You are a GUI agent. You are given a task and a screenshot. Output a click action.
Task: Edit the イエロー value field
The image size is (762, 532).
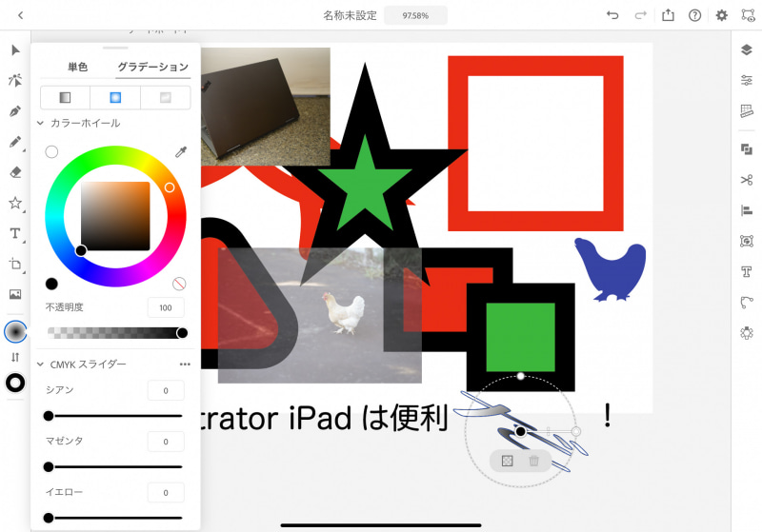pyautogui.click(x=166, y=493)
